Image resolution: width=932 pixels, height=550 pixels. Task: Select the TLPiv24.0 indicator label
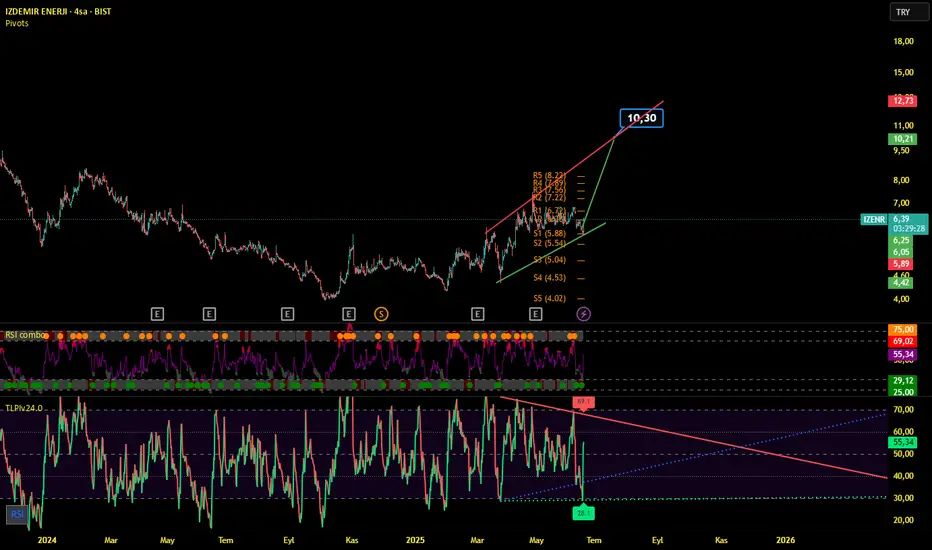[24, 408]
